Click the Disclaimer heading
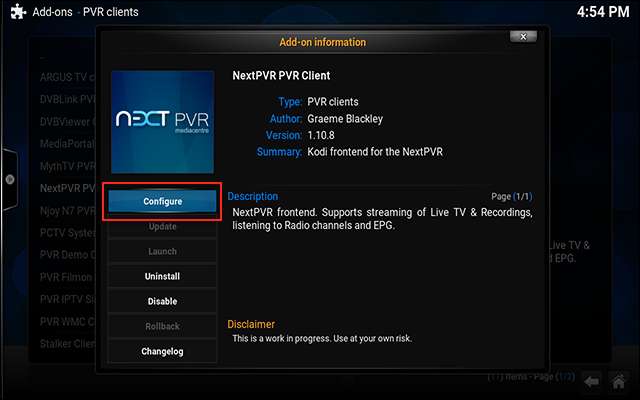640x400 pixels. tap(251, 324)
